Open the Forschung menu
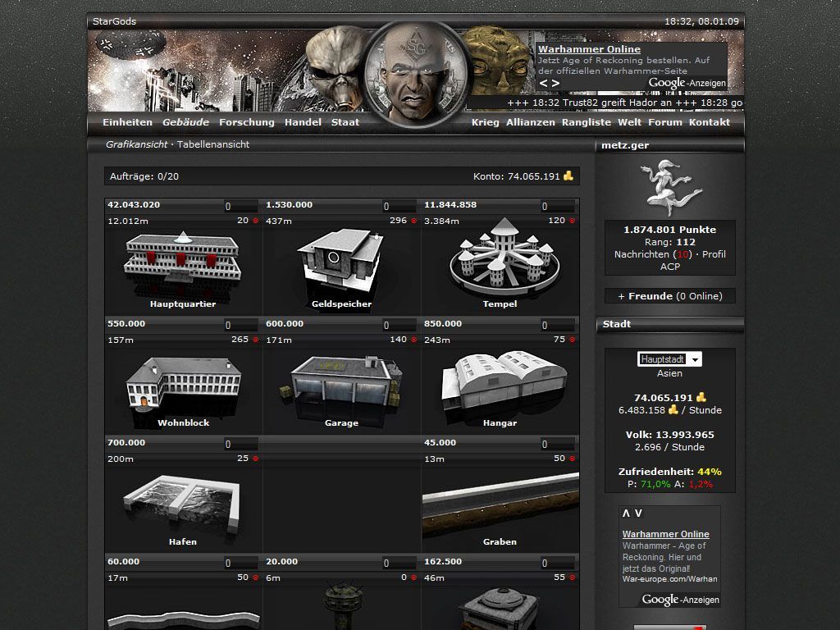This screenshot has height=630, width=840. coord(246,122)
